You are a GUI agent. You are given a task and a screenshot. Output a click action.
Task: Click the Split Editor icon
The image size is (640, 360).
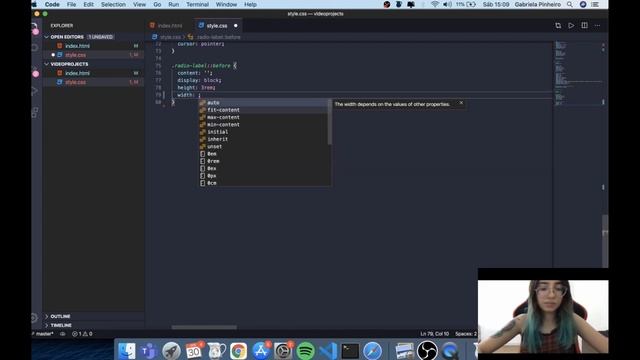(x=584, y=26)
